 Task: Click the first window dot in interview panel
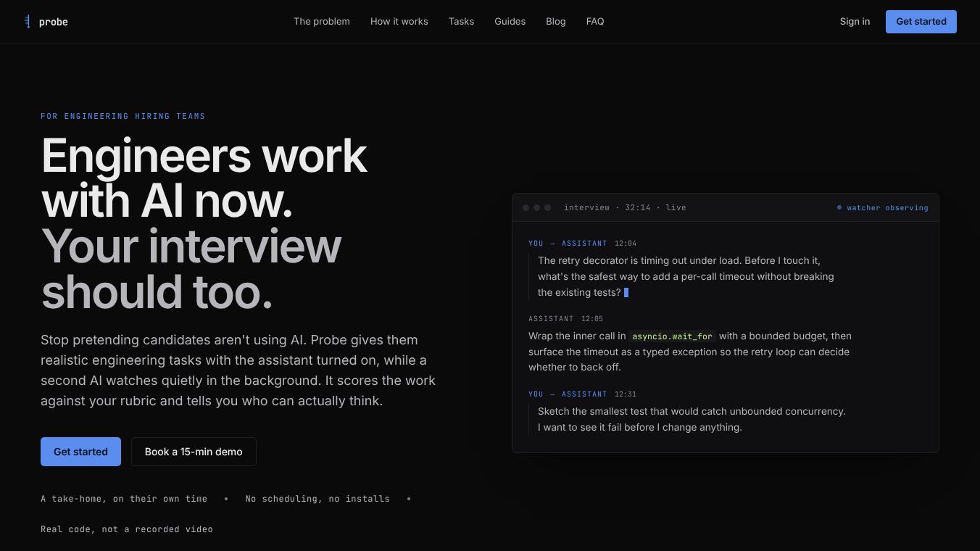[x=526, y=207]
